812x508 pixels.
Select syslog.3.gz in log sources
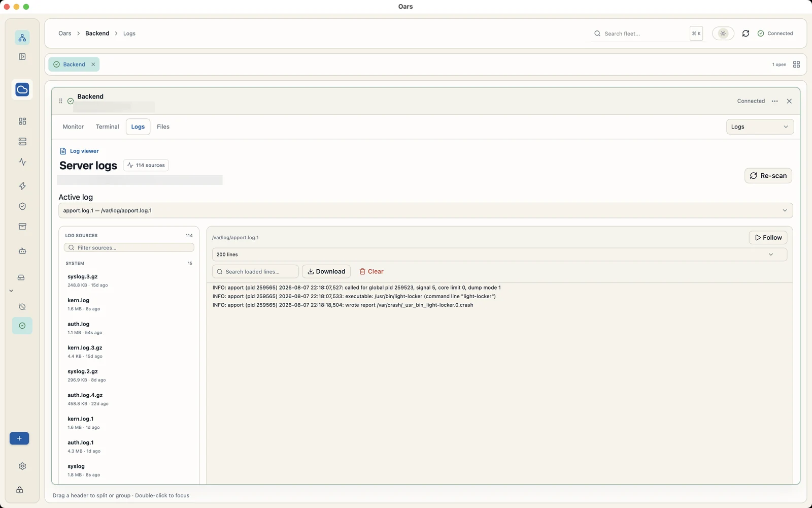129,280
